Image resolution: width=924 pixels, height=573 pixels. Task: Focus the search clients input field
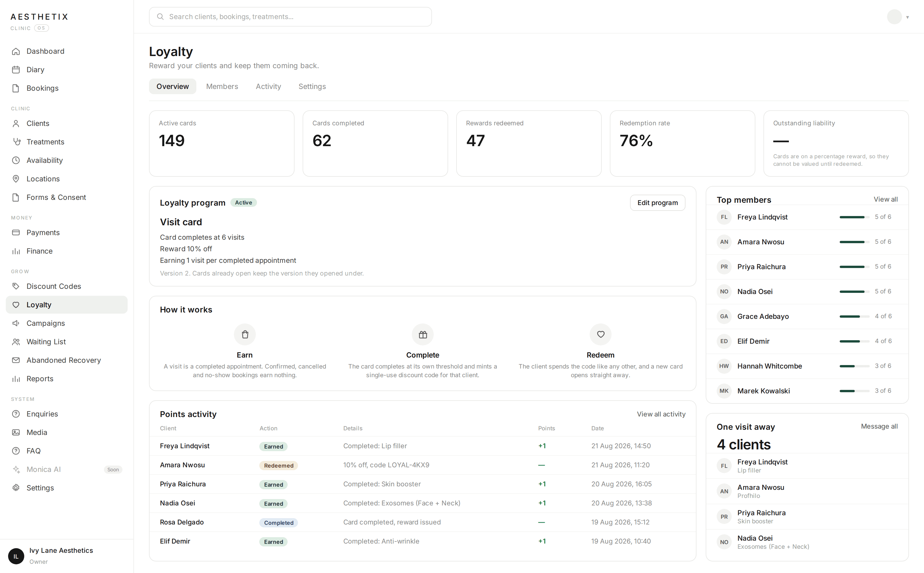tap(290, 17)
